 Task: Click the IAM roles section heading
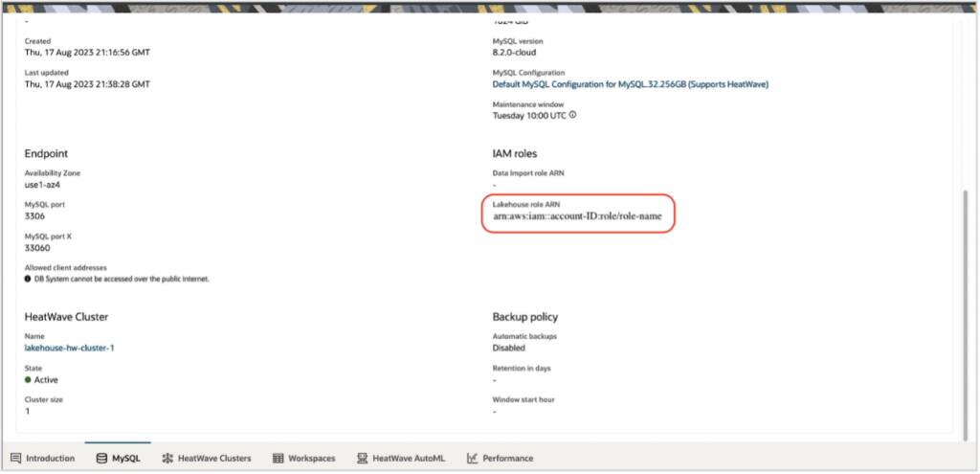tap(514, 153)
